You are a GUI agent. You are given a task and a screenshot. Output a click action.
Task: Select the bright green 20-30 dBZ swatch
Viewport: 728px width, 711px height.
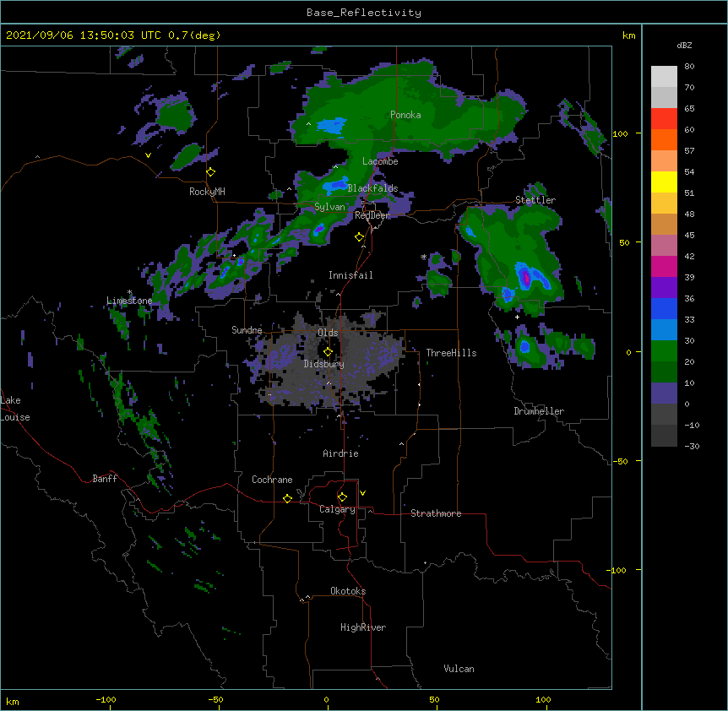click(x=664, y=351)
